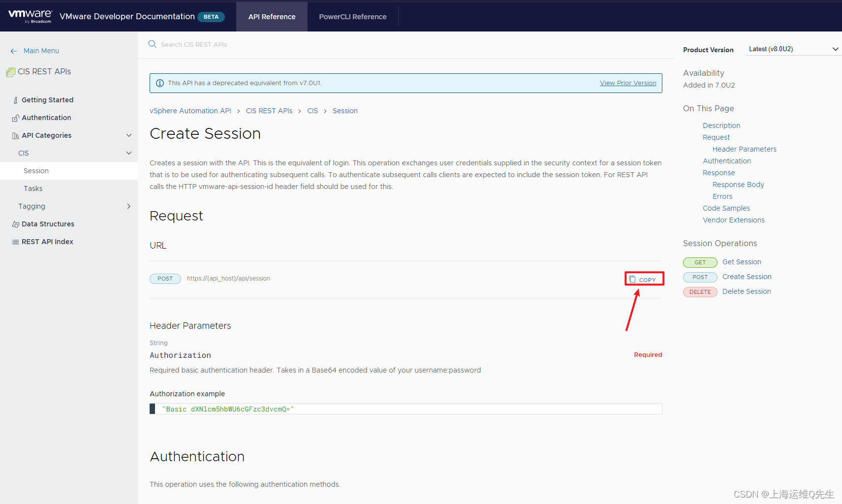Screen dimensions: 842x504
Task: Click the CIS REST APIs book icon
Action: pos(10,72)
